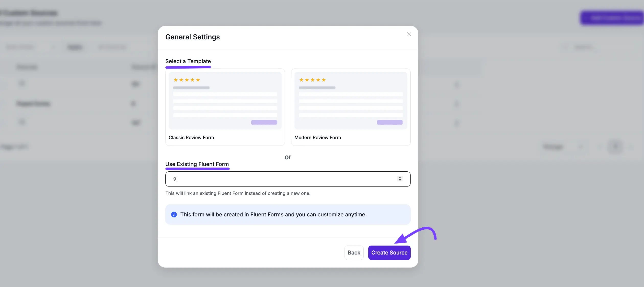Click the Modern Review Form label text
The width and height of the screenshot is (644, 287).
(318, 138)
